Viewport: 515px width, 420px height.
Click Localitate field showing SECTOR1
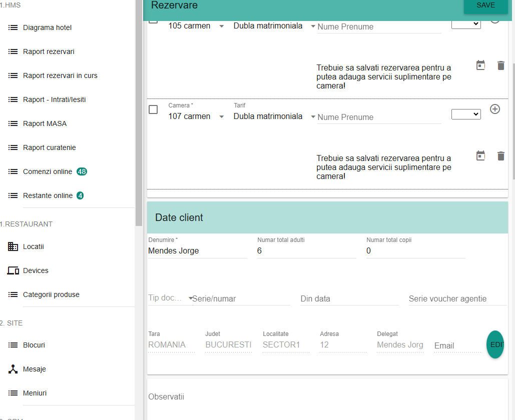286,344
